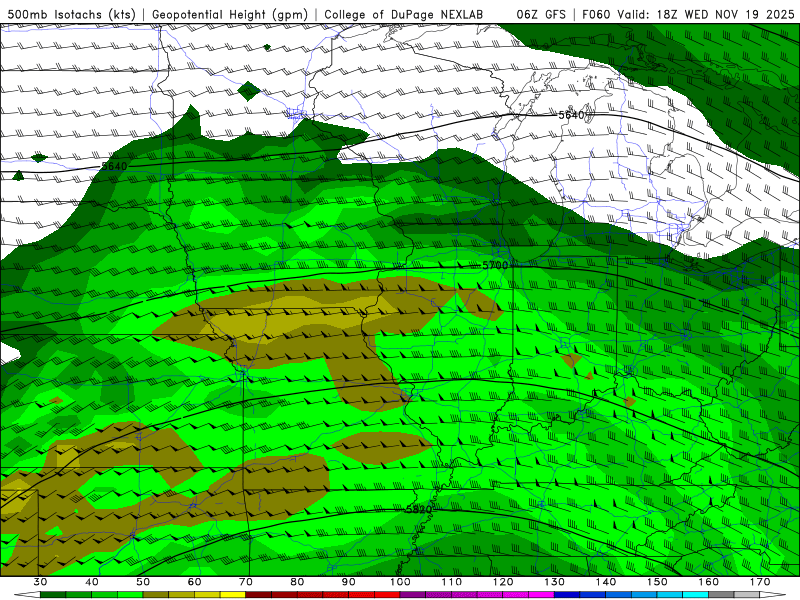The width and height of the screenshot is (800, 600).
Task: Click the '110' value on the color scale
Action: coord(452,582)
